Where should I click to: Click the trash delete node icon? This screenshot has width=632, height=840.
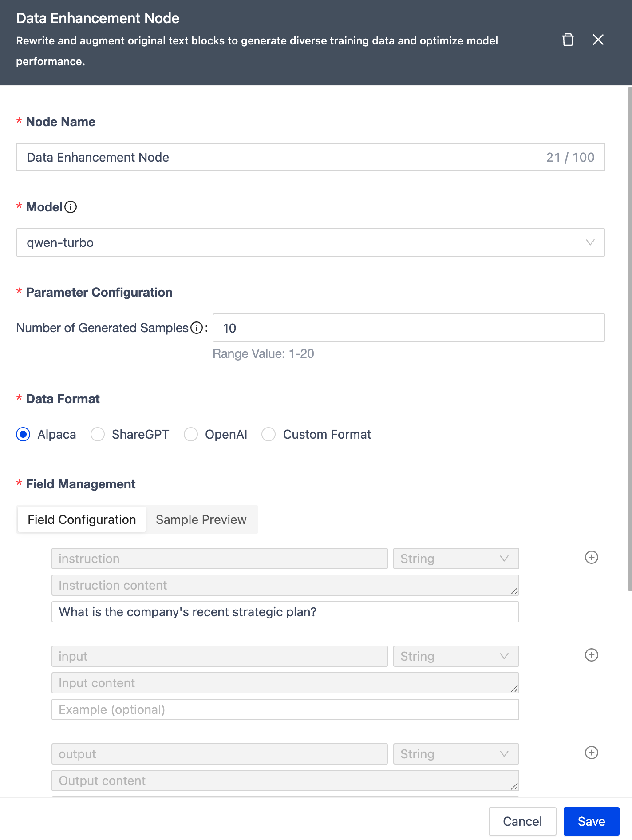(x=568, y=40)
